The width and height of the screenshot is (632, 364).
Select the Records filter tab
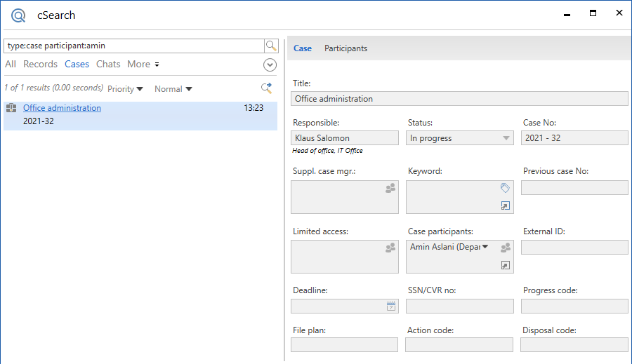[x=40, y=64]
